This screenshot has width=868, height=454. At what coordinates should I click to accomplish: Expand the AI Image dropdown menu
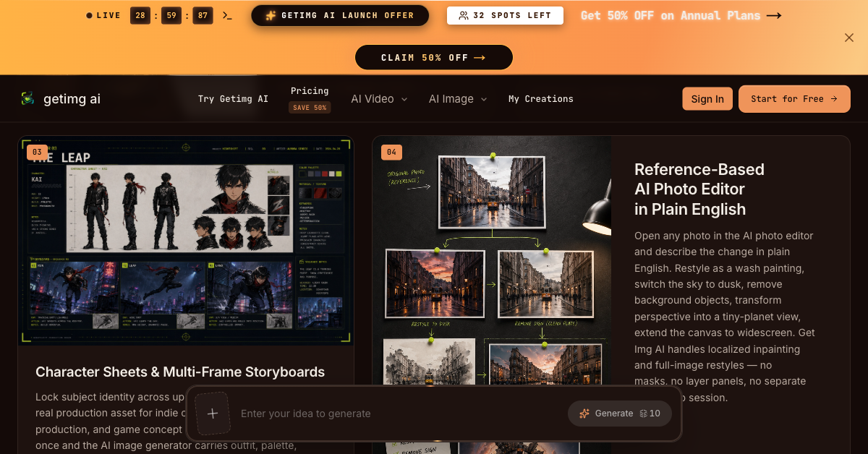tap(458, 99)
